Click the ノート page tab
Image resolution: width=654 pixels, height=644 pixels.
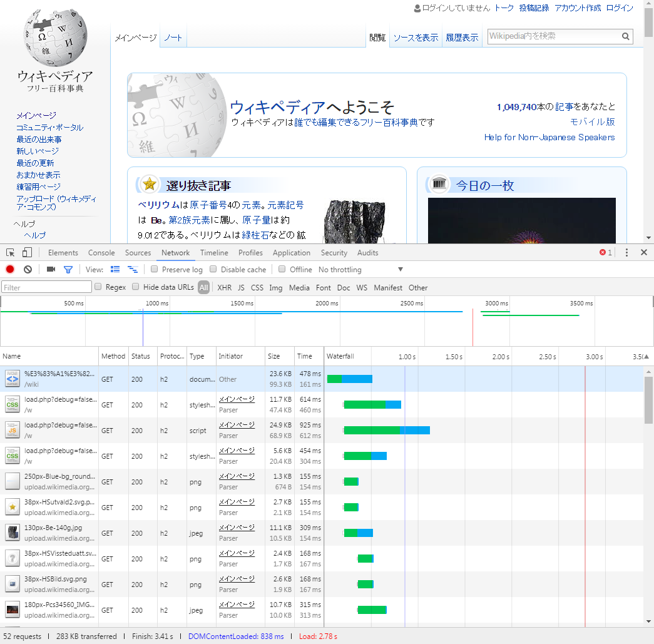pyautogui.click(x=173, y=38)
